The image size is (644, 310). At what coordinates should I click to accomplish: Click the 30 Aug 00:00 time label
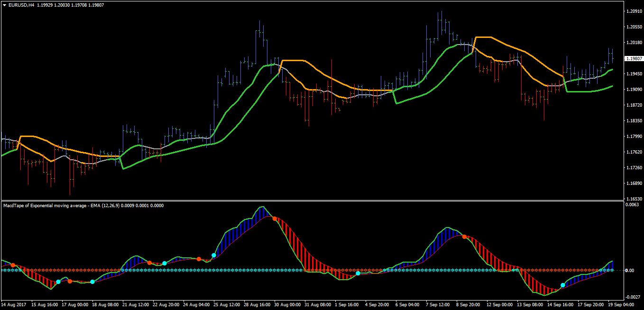click(287, 305)
